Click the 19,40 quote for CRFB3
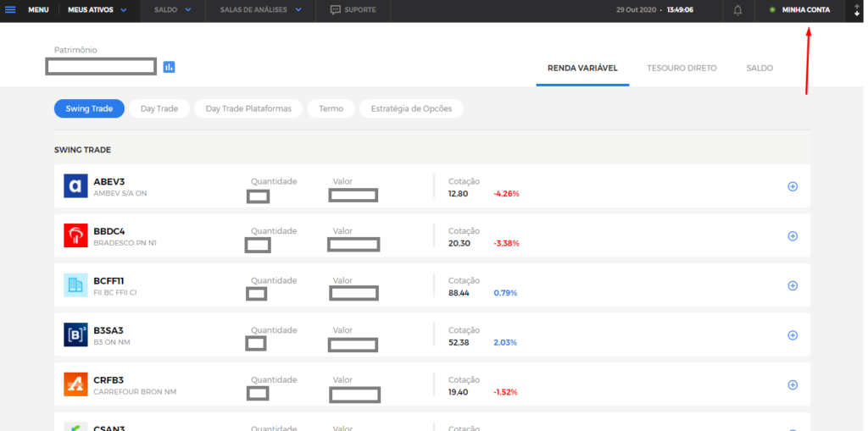 [459, 392]
